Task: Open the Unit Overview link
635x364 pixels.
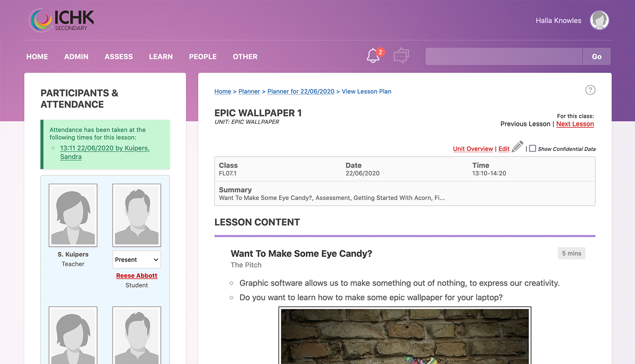Action: 473,149
